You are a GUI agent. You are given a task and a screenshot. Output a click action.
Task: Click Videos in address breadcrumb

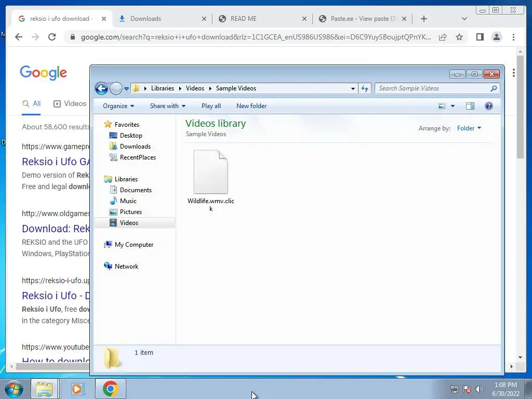195,88
